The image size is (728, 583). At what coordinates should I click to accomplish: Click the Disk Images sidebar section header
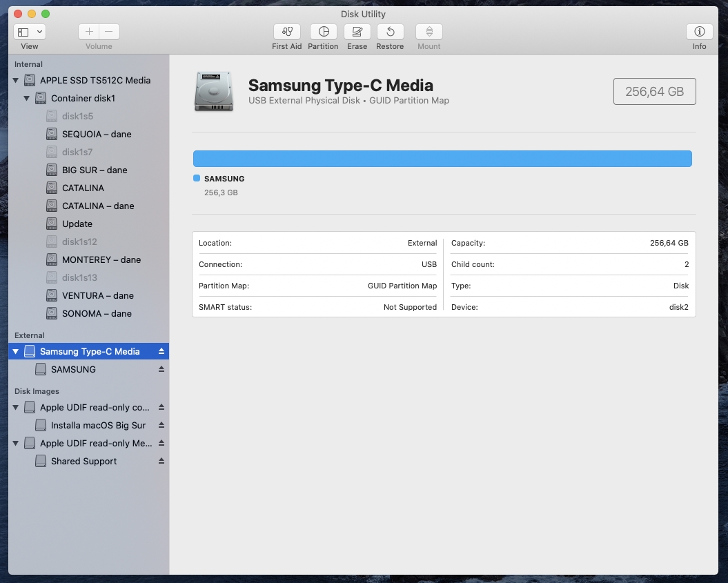pyautogui.click(x=37, y=391)
